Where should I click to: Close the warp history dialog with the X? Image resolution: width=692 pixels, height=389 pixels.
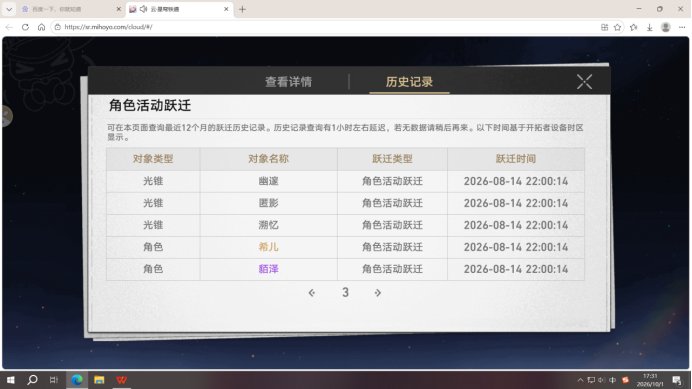point(584,82)
